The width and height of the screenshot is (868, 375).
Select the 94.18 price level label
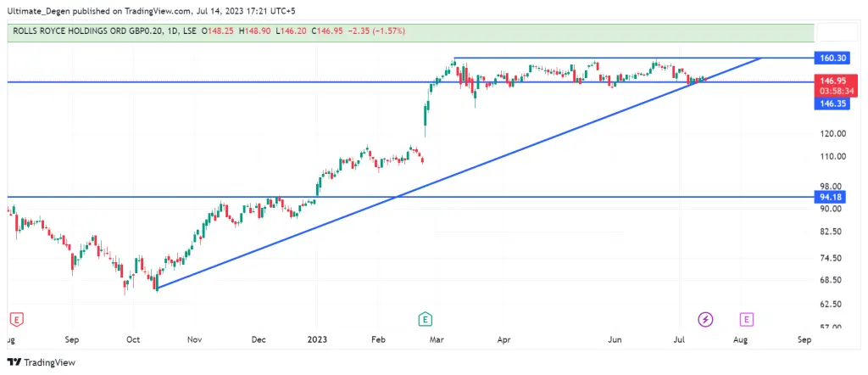(831, 197)
